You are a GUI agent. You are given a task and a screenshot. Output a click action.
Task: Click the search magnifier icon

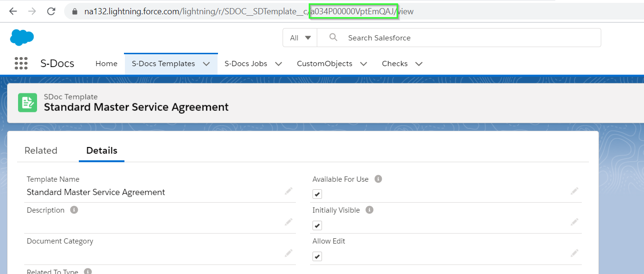tap(333, 37)
